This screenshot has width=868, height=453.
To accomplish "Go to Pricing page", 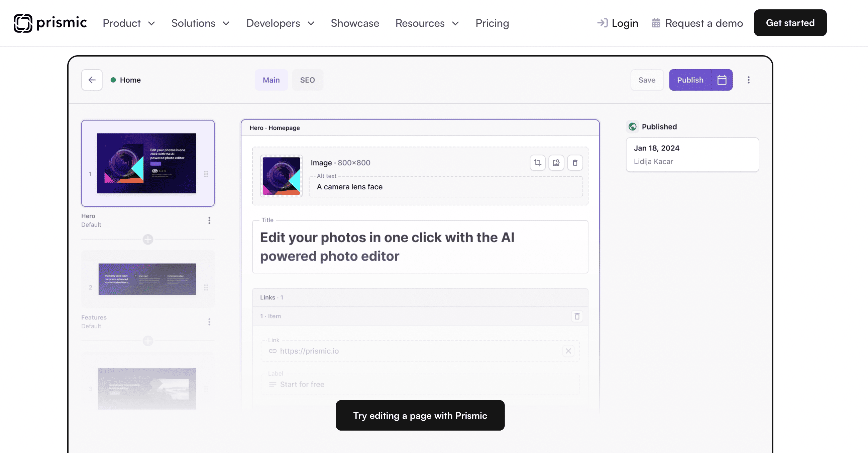I will point(492,23).
